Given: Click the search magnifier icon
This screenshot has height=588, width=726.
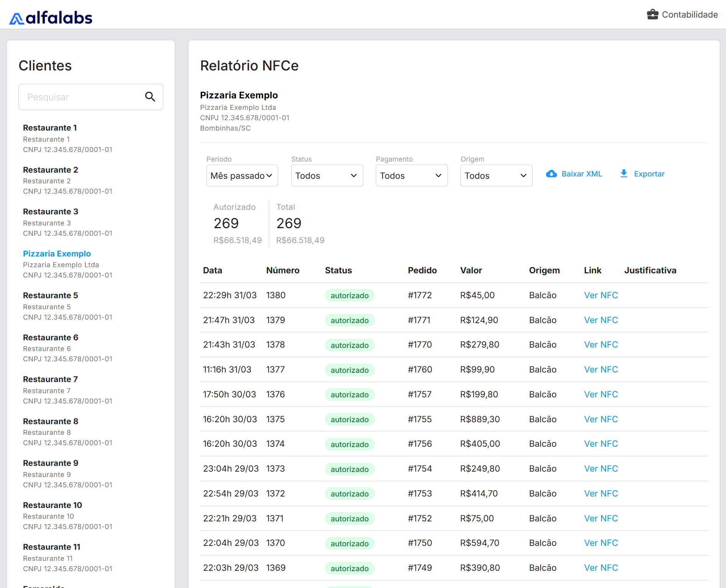Looking at the screenshot, I should [x=150, y=97].
